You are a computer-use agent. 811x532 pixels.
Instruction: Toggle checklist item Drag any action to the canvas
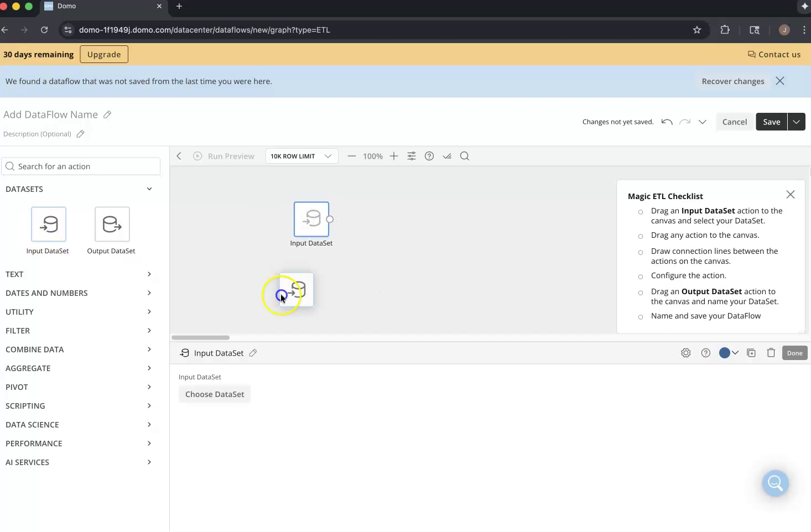[x=641, y=236]
